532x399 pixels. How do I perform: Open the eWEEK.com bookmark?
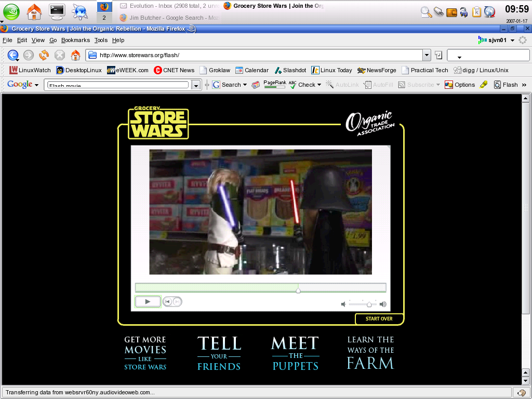coord(128,70)
